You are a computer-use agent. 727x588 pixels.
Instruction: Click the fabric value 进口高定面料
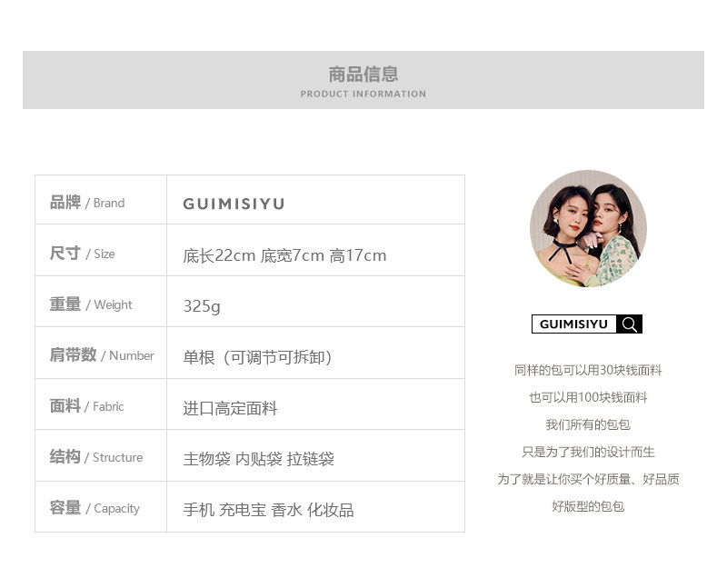click(x=230, y=408)
